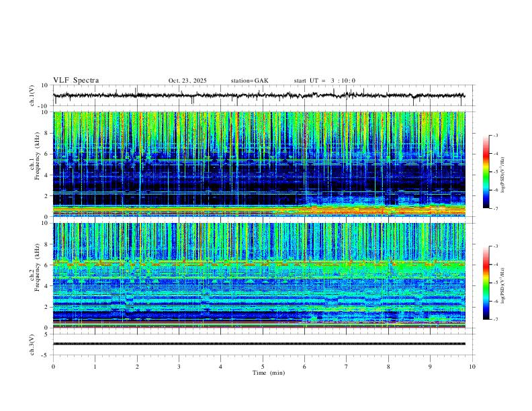The height and width of the screenshot is (411, 532).
Task: Click the ch.1 'Frequency (kHz)' axis label
Action: point(37,156)
